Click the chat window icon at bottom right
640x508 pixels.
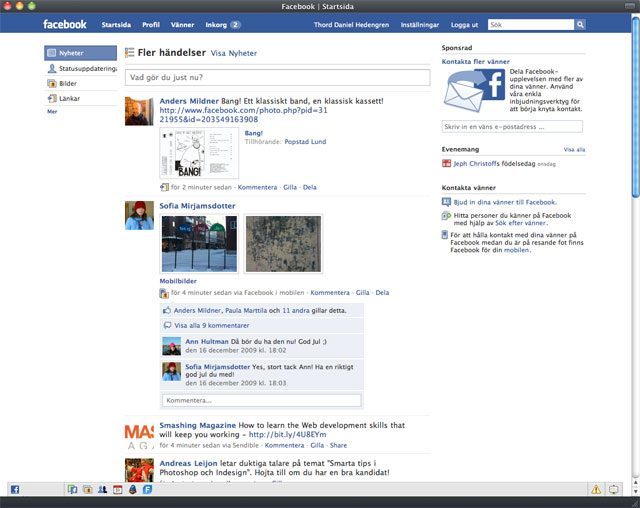coord(613,489)
